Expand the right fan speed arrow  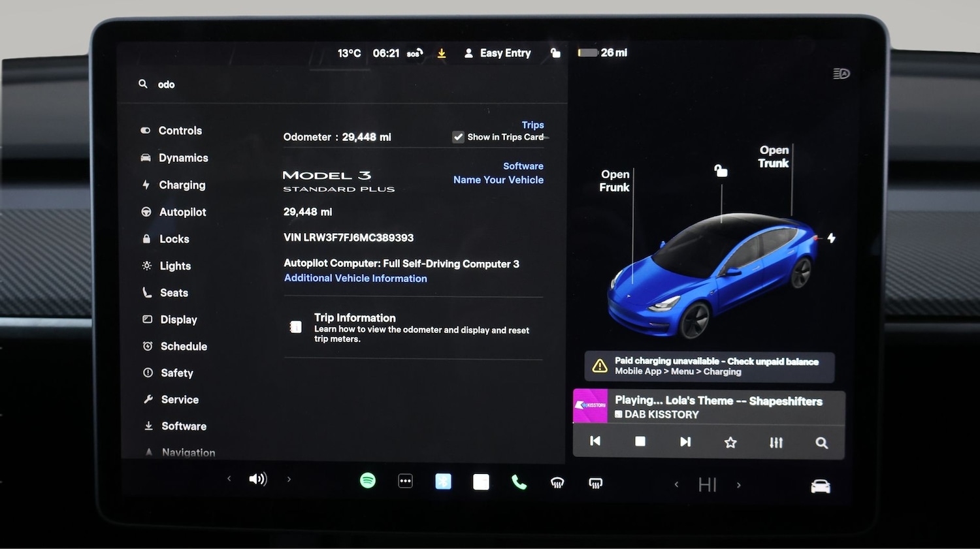[x=739, y=484]
